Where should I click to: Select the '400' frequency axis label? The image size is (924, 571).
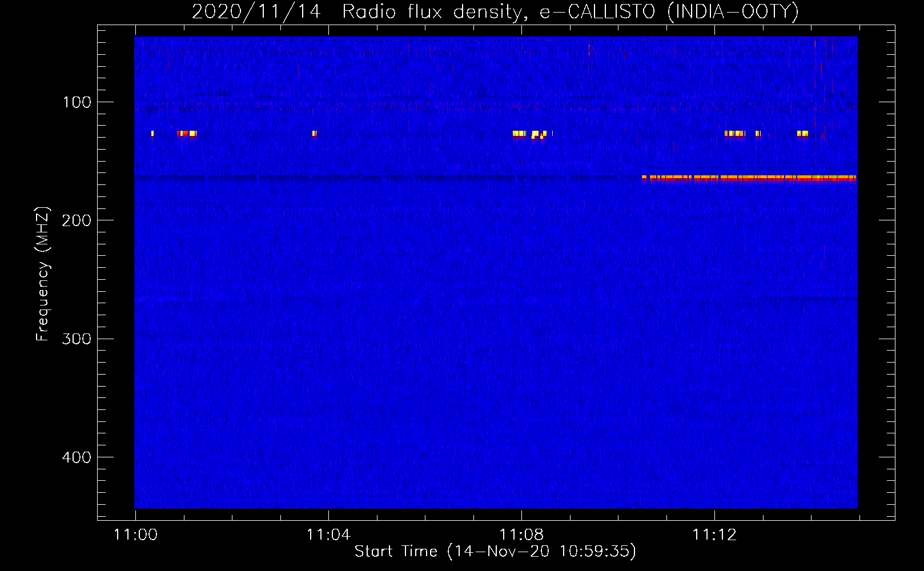77,457
